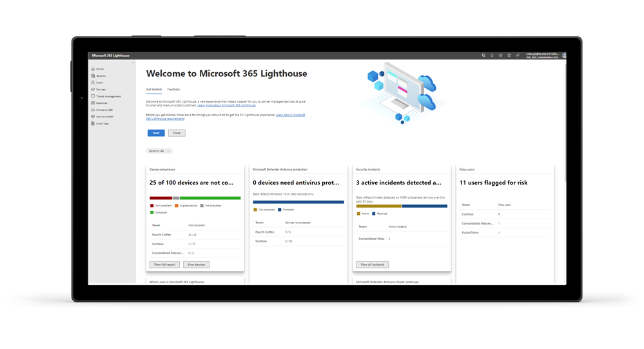
Task: Open the Tenants: All filter dropdown
Action: click(x=159, y=151)
